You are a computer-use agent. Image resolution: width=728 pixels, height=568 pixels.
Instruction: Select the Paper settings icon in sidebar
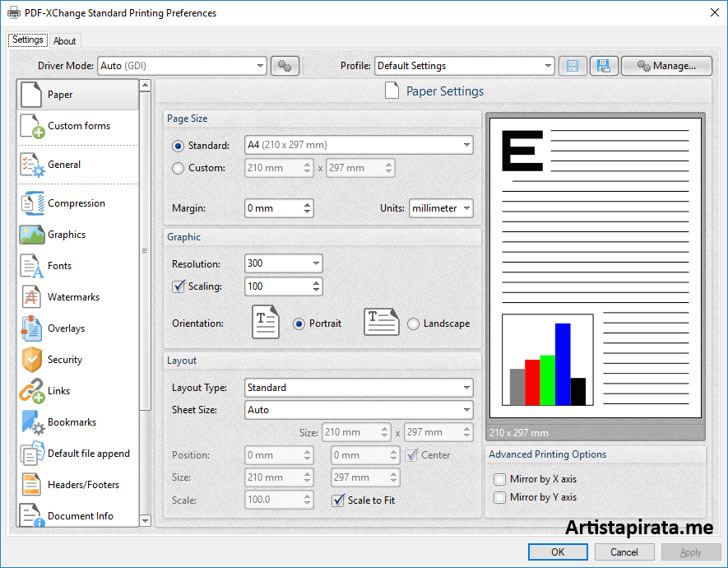[x=30, y=94]
